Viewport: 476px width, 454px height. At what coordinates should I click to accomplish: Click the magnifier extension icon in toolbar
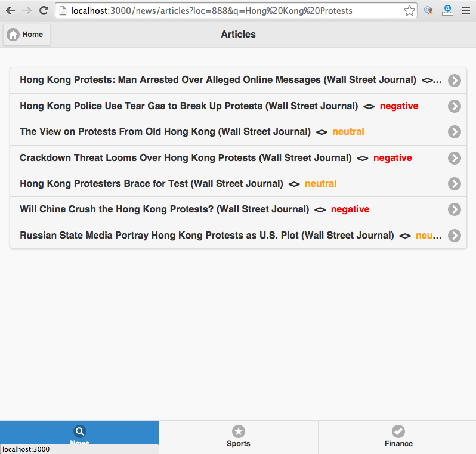(428, 11)
